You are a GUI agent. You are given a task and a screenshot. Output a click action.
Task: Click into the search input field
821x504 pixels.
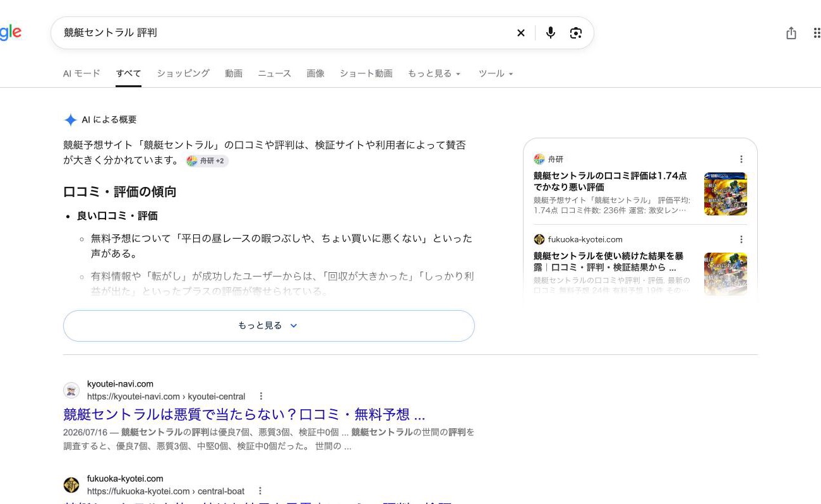pyautogui.click(x=284, y=33)
